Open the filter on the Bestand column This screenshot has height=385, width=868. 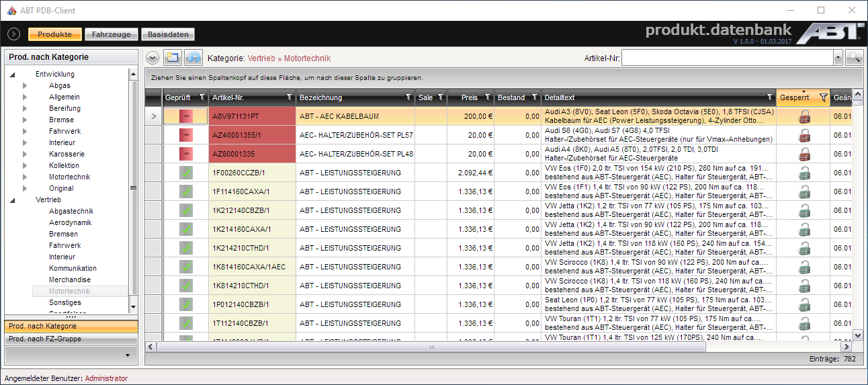tap(535, 97)
